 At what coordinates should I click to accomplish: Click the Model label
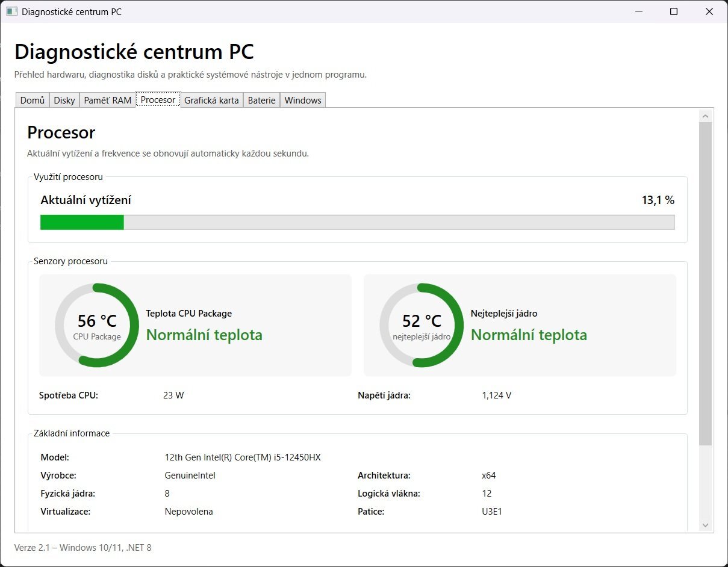[x=55, y=457]
